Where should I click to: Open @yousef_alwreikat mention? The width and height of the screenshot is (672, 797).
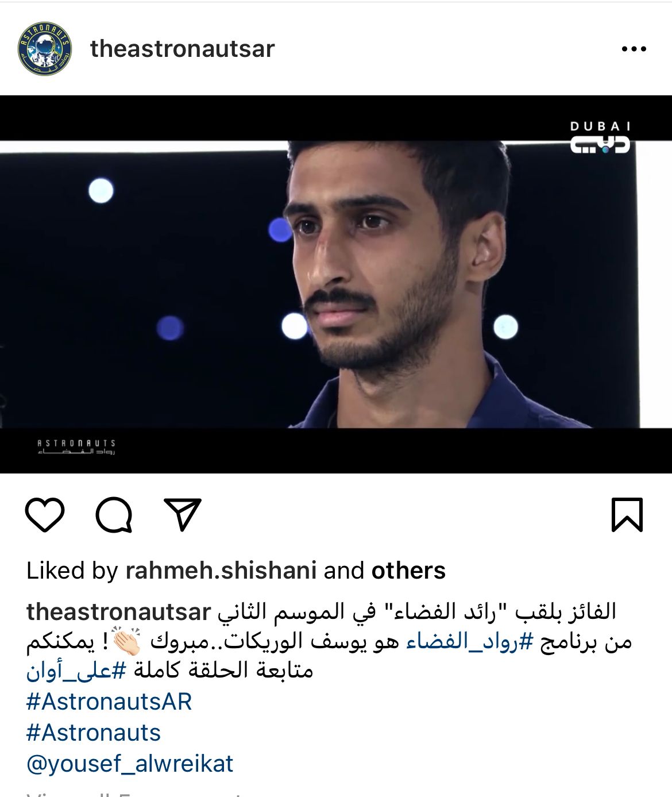coord(130,764)
